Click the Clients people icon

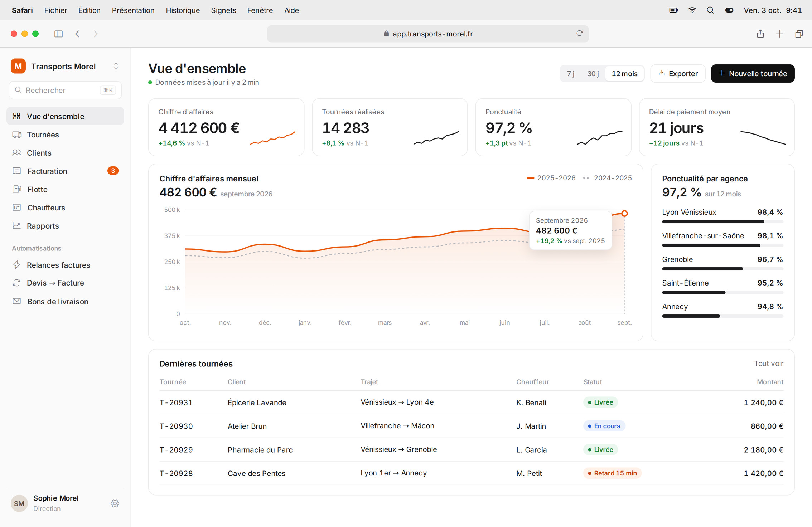(x=16, y=153)
